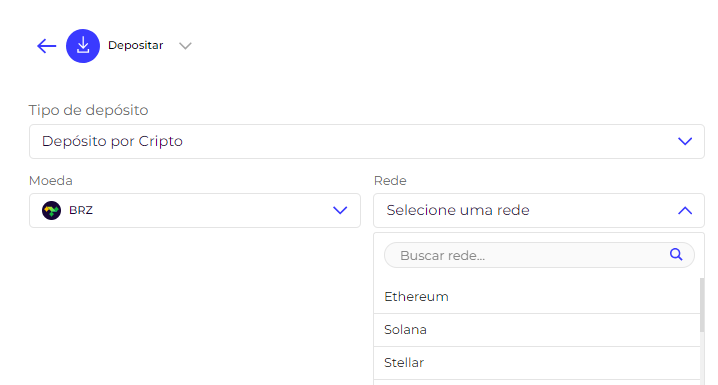This screenshot has width=718, height=385.
Task: Open the Depositar action chevron
Action: (185, 46)
